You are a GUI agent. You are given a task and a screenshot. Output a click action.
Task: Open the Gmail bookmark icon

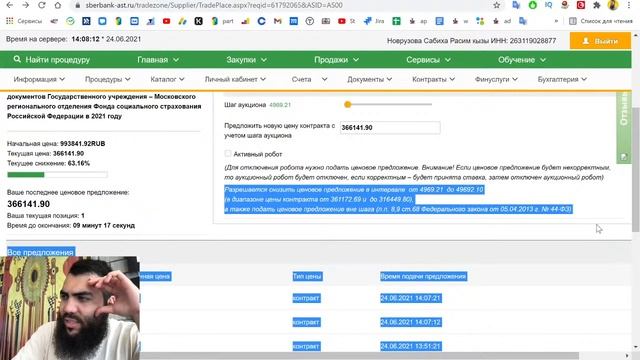coord(278,21)
